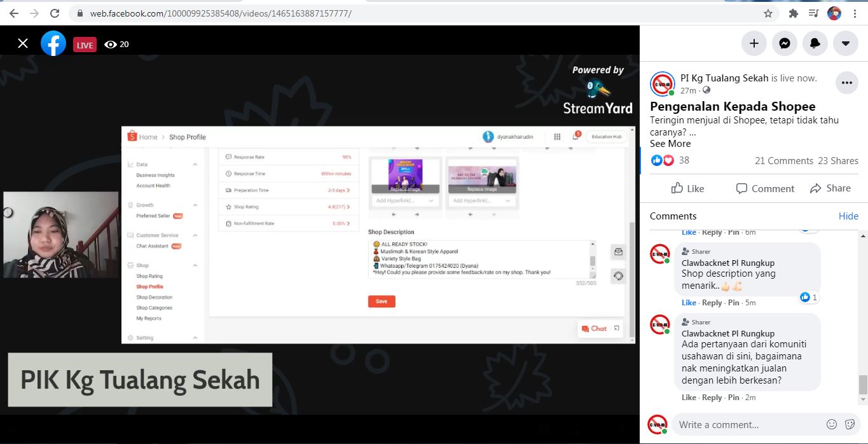Collapse the Data sidebar section
Screen dimensions: 868x444
(x=195, y=164)
